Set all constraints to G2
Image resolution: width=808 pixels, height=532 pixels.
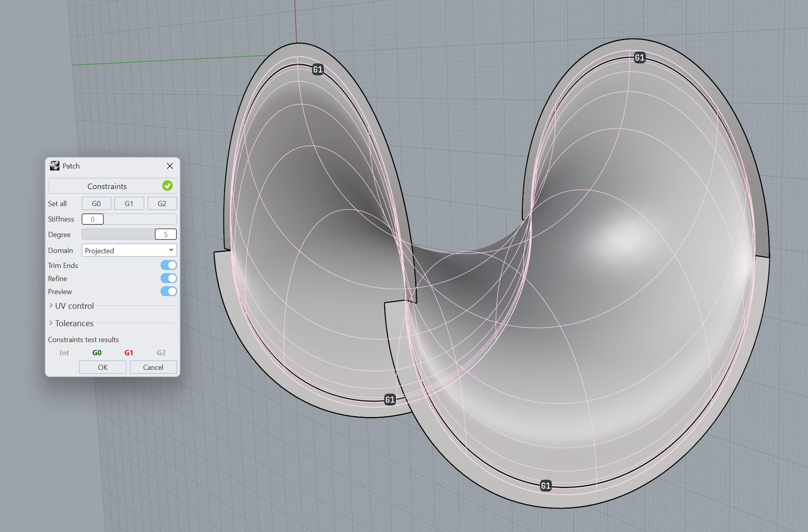click(162, 204)
